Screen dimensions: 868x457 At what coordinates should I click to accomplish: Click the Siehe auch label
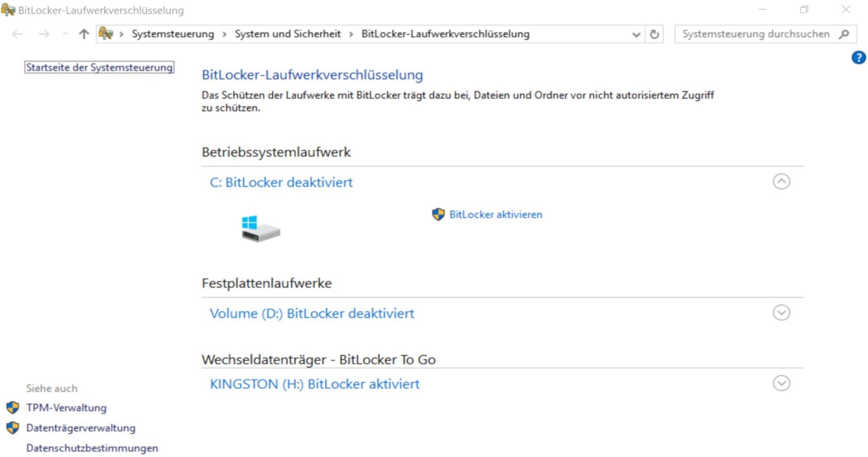coord(52,388)
